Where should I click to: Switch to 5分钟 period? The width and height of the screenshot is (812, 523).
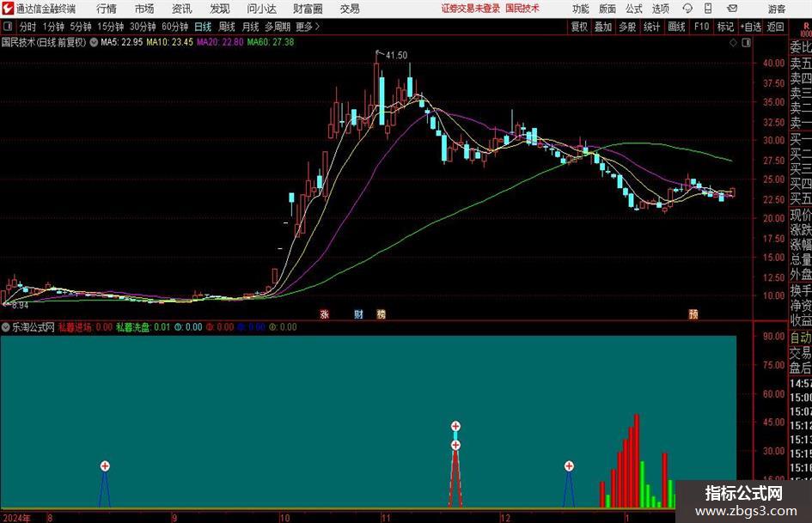(80, 27)
